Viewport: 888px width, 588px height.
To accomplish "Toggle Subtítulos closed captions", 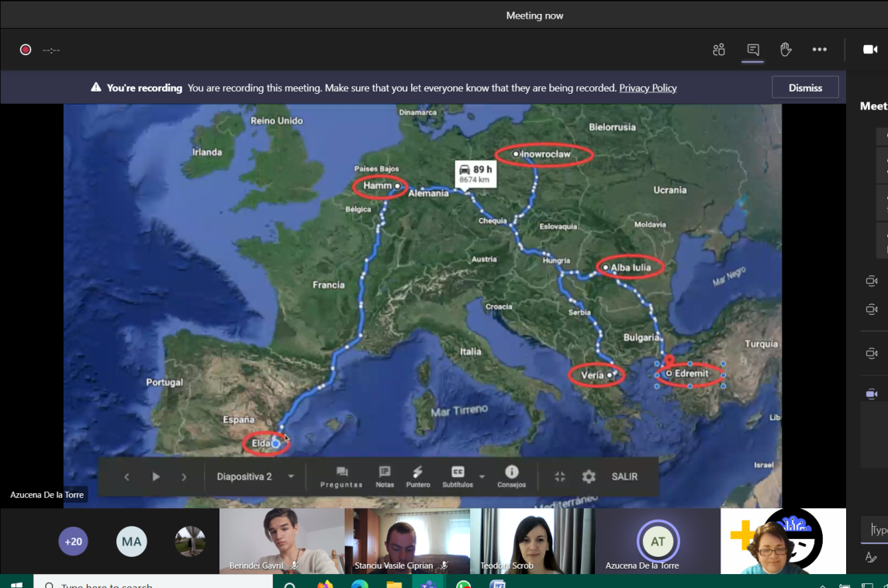I will tap(457, 476).
